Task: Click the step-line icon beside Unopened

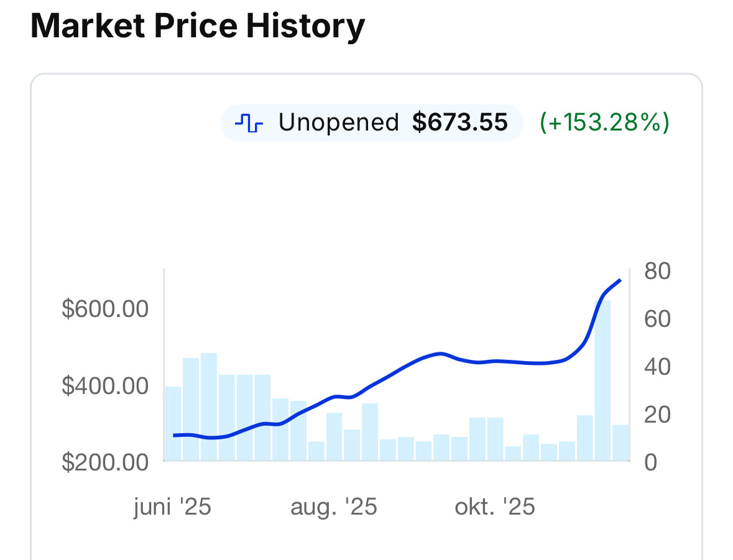Action: (x=249, y=123)
